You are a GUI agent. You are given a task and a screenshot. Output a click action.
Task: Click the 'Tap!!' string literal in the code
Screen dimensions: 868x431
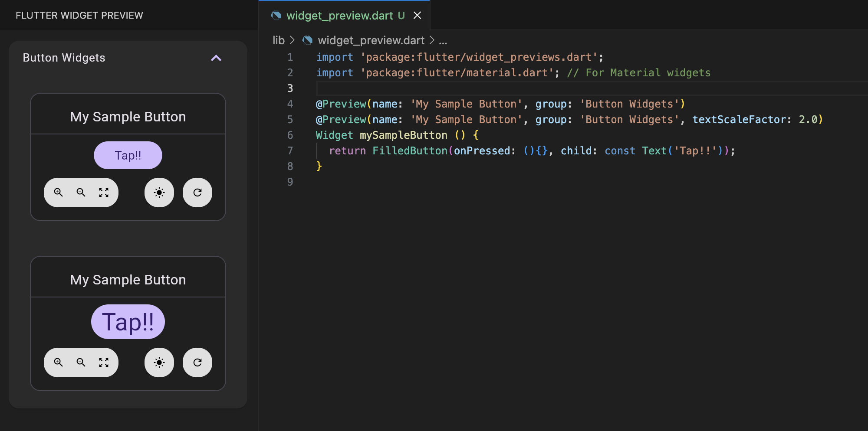point(695,151)
